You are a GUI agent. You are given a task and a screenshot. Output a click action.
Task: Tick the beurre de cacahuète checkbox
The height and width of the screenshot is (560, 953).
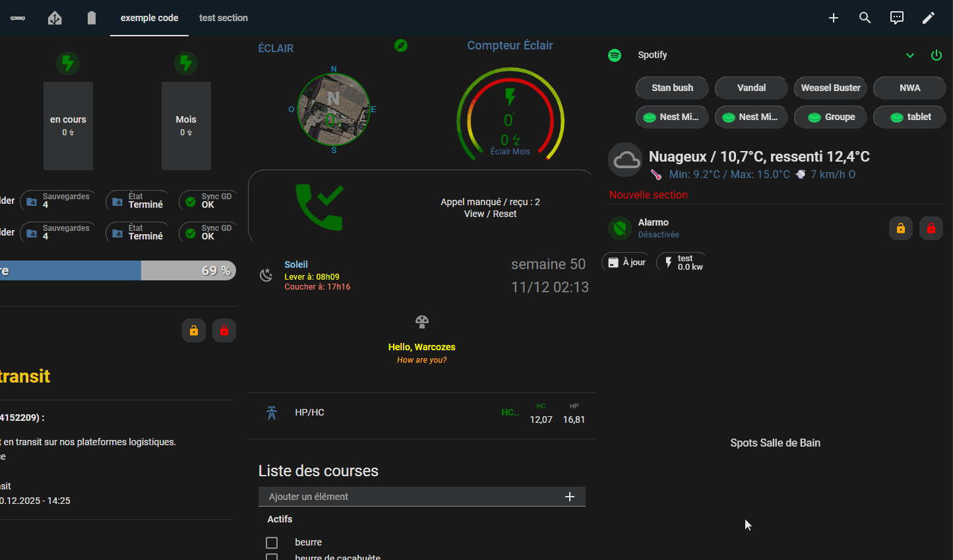[272, 557]
